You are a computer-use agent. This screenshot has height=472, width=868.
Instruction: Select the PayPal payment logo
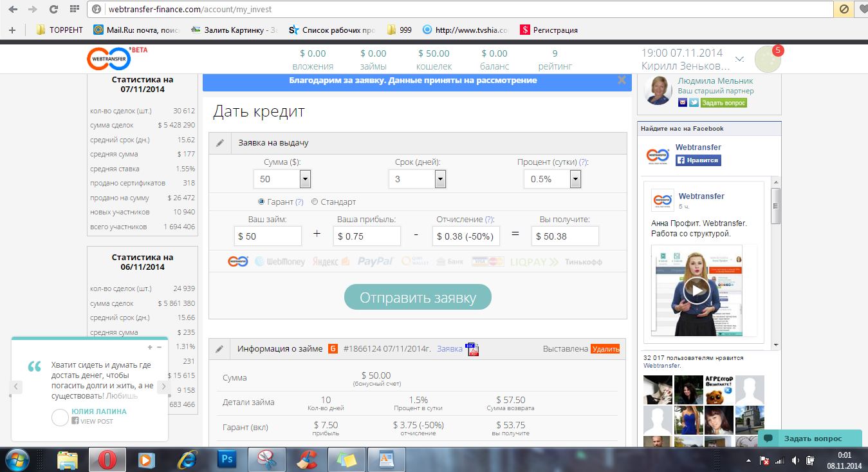(375, 261)
